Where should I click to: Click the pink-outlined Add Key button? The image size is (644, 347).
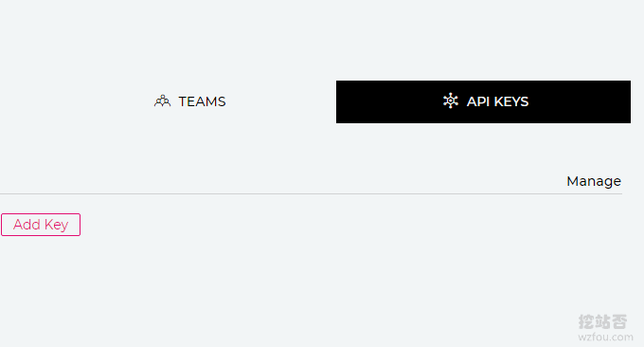(x=41, y=225)
